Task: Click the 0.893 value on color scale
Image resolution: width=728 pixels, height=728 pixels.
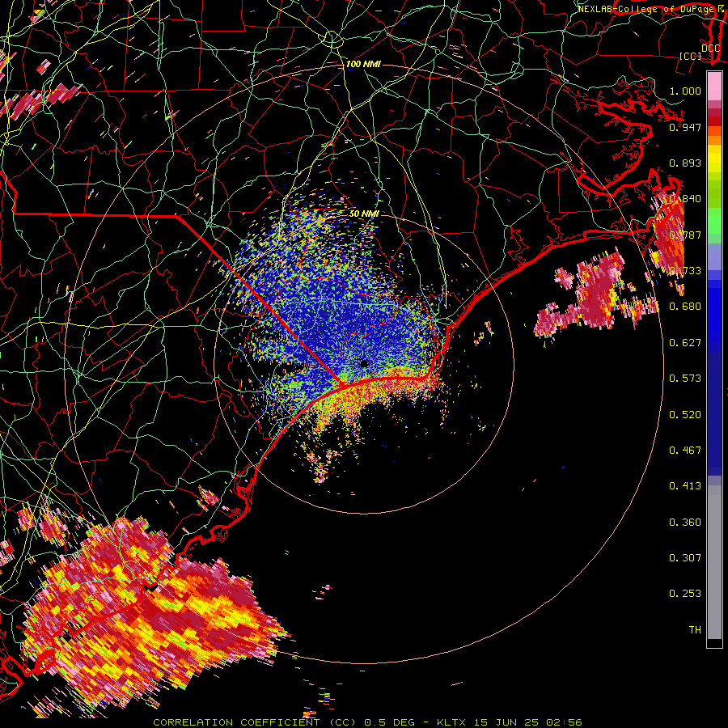Action: (x=685, y=163)
